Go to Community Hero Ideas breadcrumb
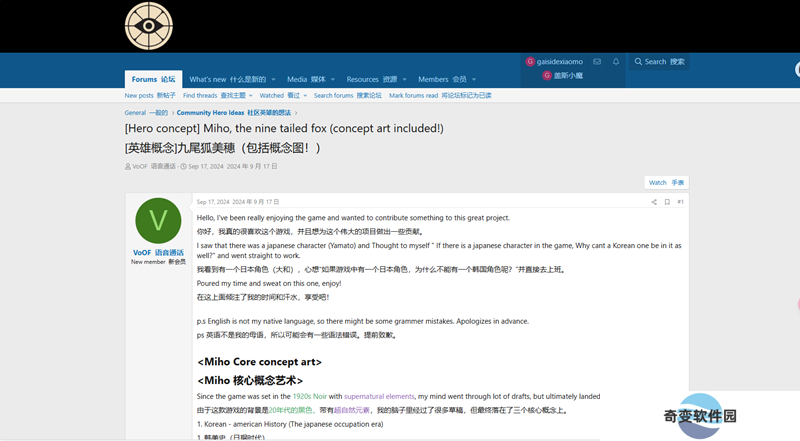800x441 pixels. click(x=234, y=113)
